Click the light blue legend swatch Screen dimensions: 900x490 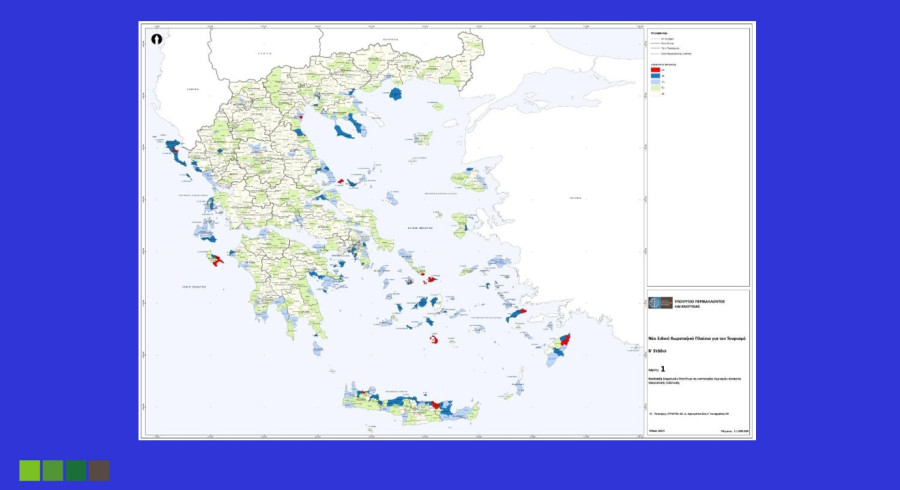[x=655, y=82]
